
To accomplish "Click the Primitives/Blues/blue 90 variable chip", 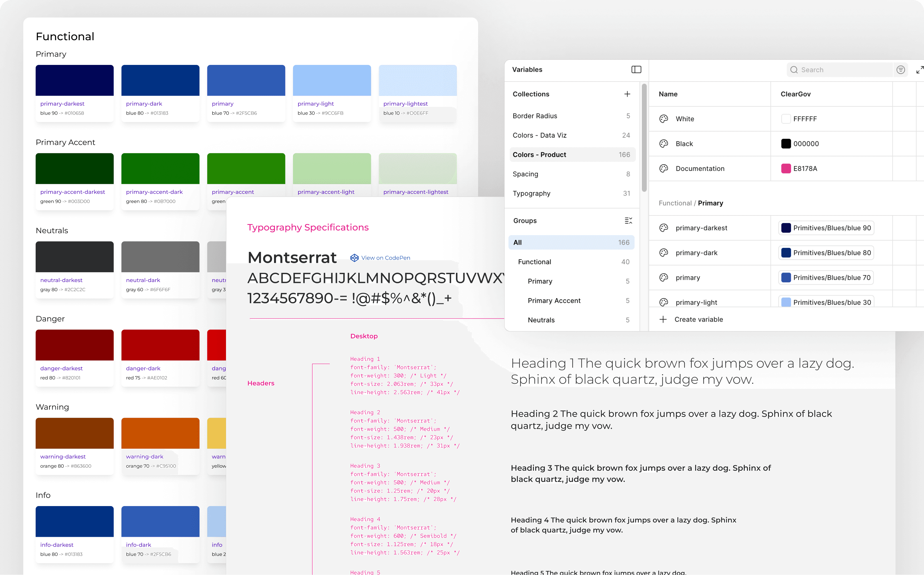I will [x=825, y=227].
